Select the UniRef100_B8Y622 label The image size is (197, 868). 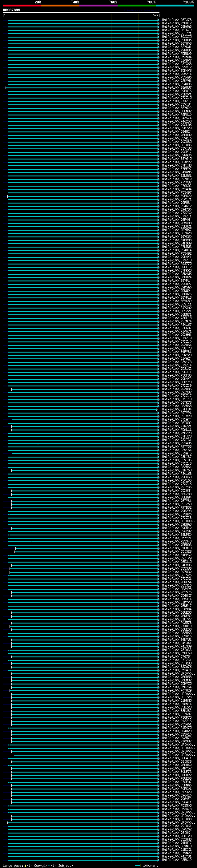point(177,108)
